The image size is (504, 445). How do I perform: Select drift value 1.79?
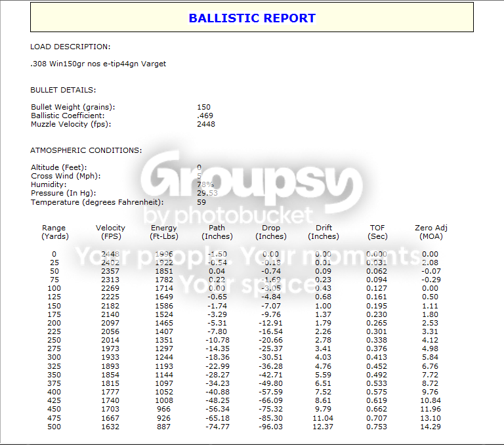(x=323, y=323)
